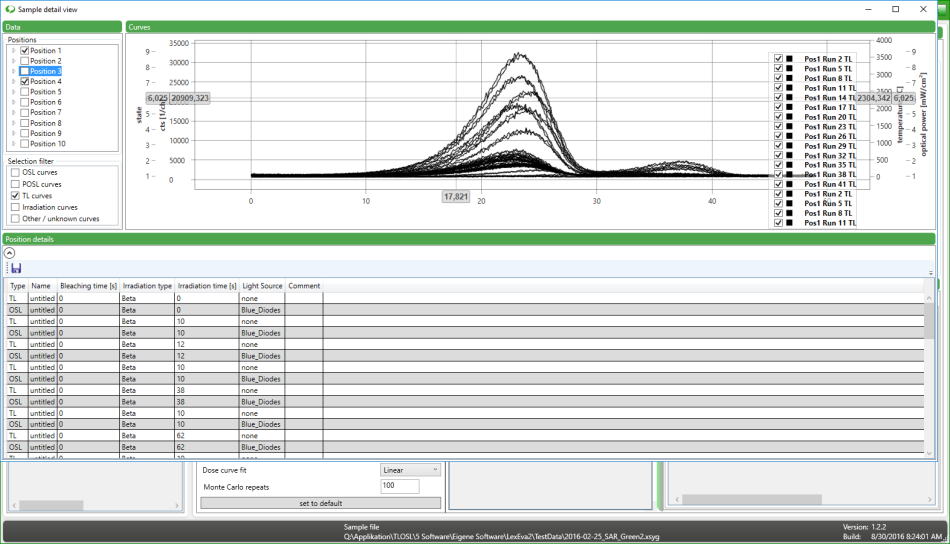Click the black marker for Pos1 Run 35 TL

click(789, 165)
